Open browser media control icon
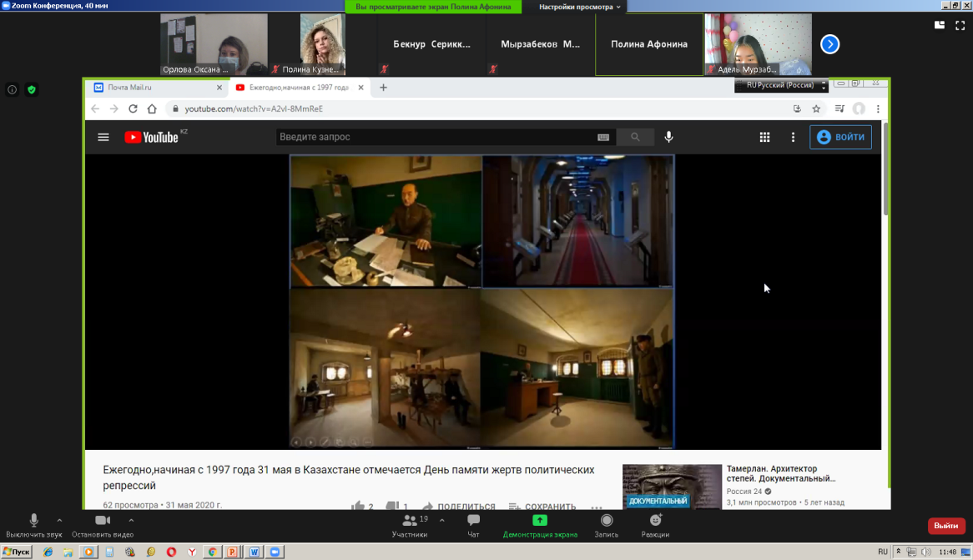This screenshot has width=973, height=560. pos(839,108)
